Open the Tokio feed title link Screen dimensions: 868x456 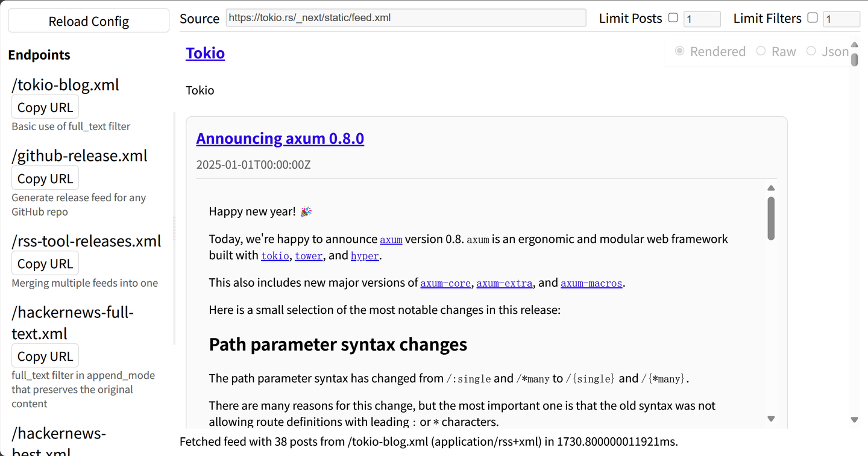[205, 53]
